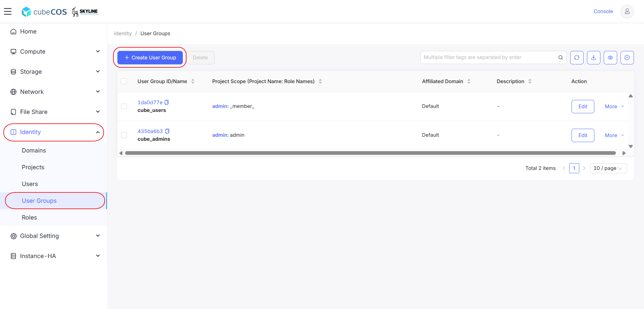
Task: Go to next page arrow
Action: (x=584, y=168)
